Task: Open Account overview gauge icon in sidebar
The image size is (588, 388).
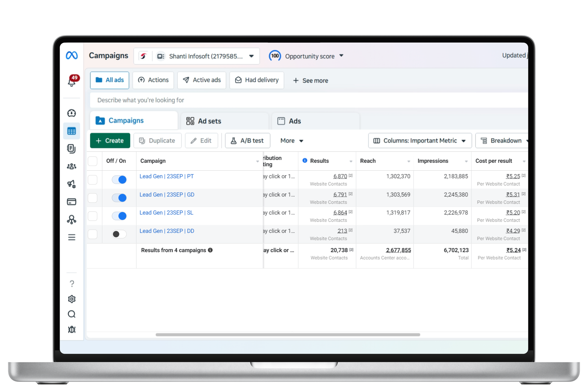Action: click(72, 113)
